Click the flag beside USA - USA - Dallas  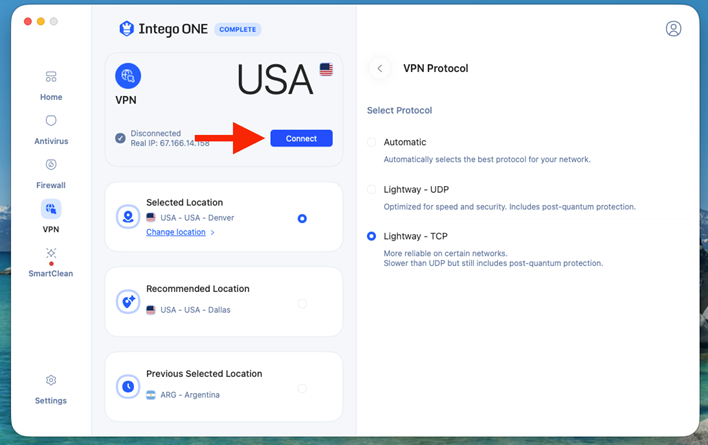(x=151, y=310)
